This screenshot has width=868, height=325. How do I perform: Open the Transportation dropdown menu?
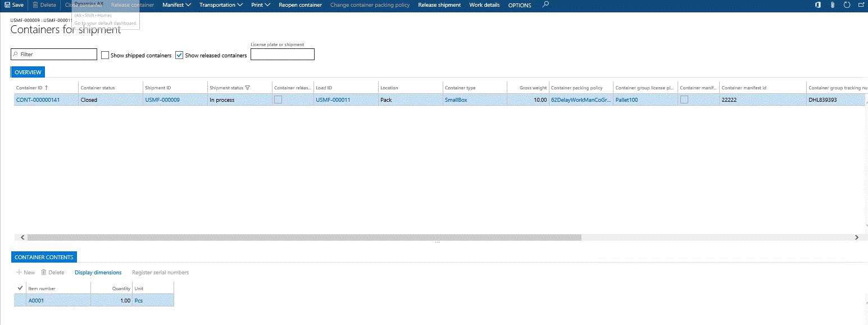click(x=221, y=5)
